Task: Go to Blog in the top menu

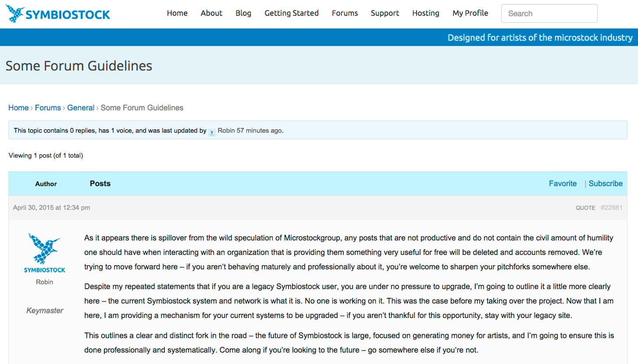Action: [243, 13]
